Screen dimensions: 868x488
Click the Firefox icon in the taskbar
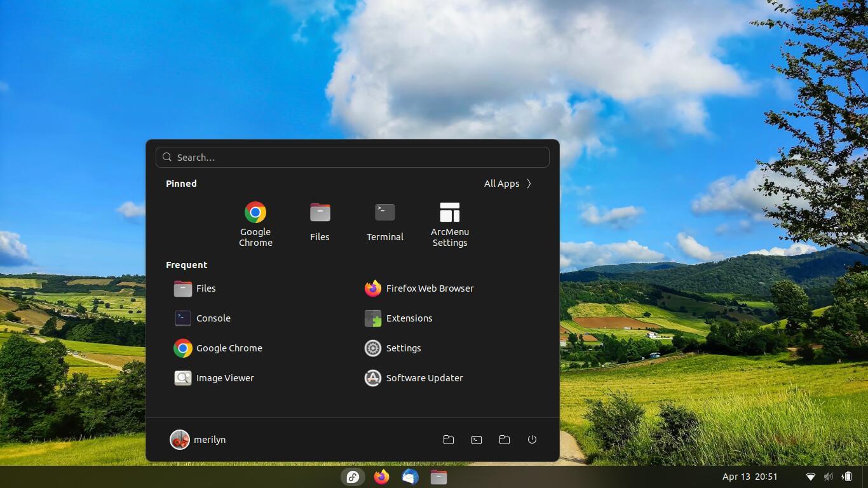[381, 477]
